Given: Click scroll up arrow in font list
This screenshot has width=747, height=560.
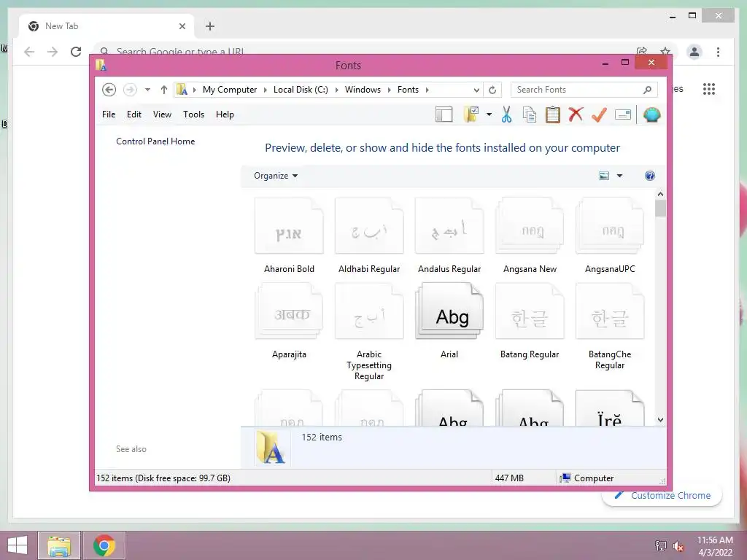Looking at the screenshot, I should pyautogui.click(x=660, y=194).
